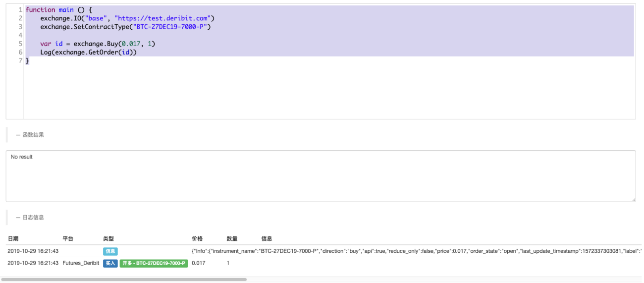This screenshot has width=644, height=283.
Task: Click the 日期 column header
Action: click(13, 239)
